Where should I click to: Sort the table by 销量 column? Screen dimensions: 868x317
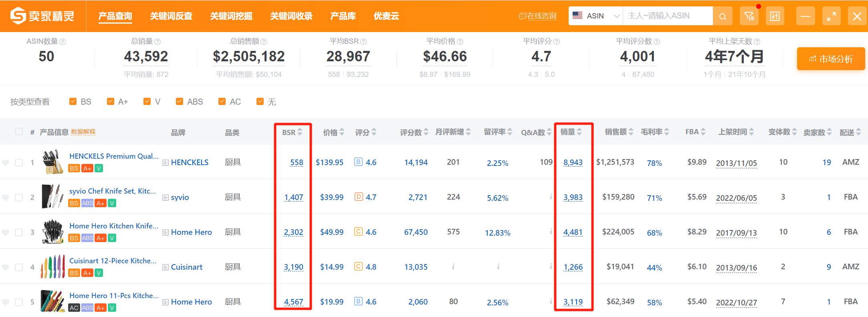pos(571,132)
